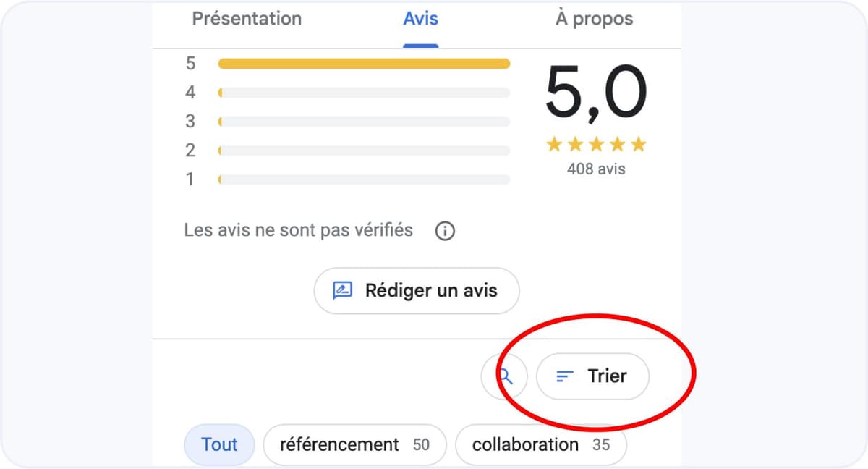This screenshot has width=868, height=469.
Task: Pick the 1-star rating bar
Action: (x=364, y=179)
